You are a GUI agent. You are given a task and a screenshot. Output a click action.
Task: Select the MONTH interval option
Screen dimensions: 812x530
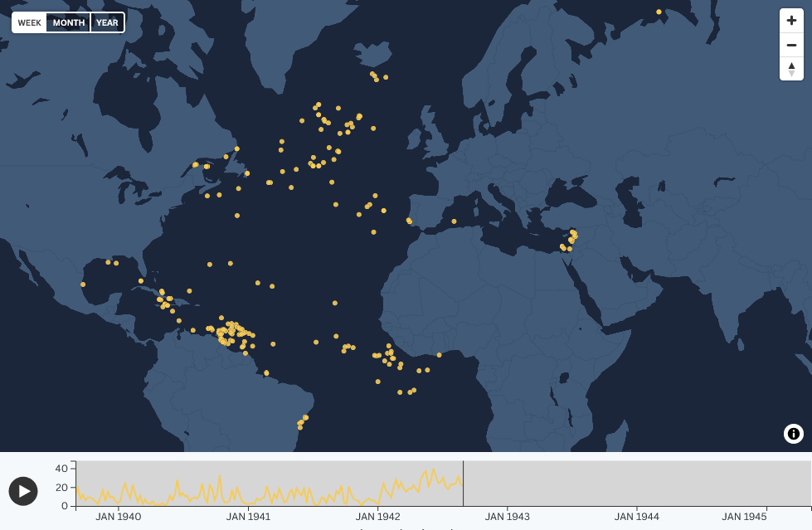[69, 22]
